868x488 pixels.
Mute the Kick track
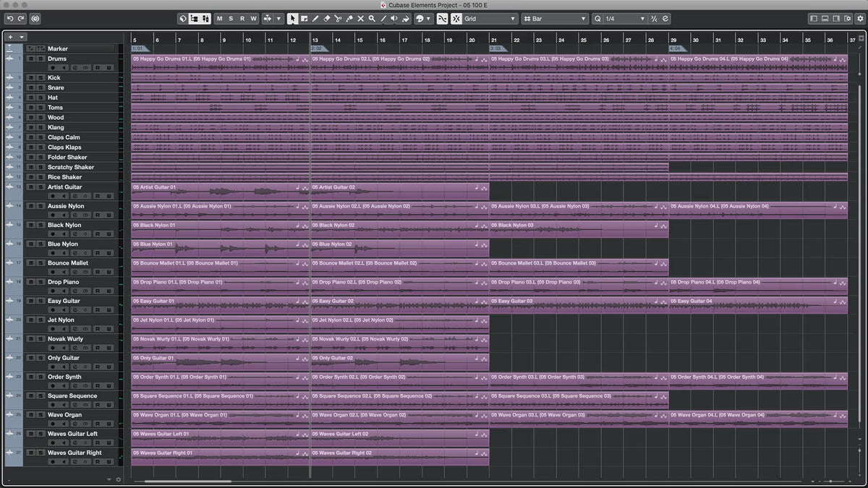[30, 77]
